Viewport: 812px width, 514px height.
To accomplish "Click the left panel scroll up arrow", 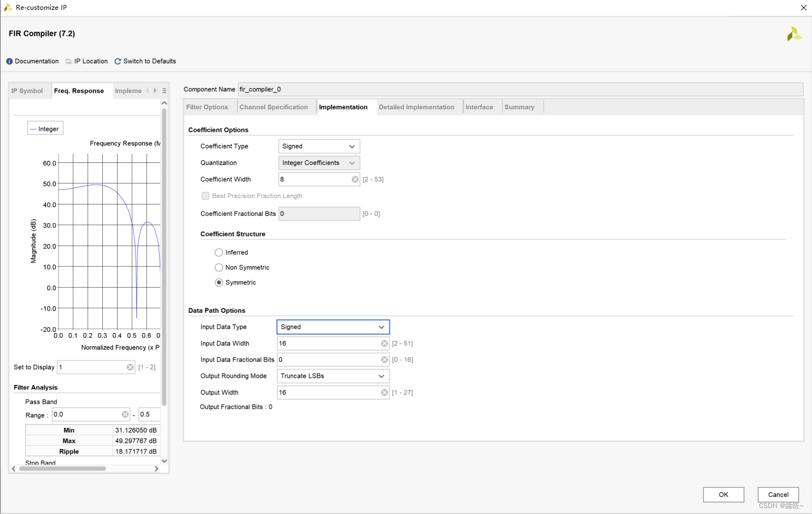I will [x=164, y=103].
